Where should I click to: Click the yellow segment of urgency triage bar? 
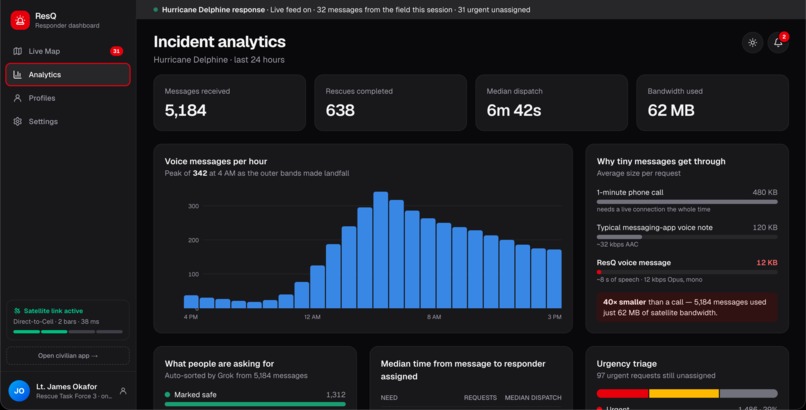[684, 394]
